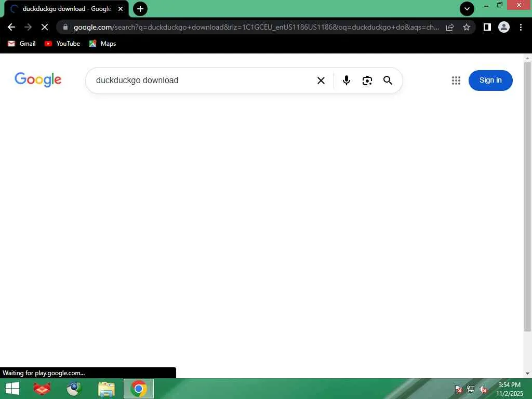Open Action Center flag icon
The image size is (532, 399).
click(x=458, y=389)
